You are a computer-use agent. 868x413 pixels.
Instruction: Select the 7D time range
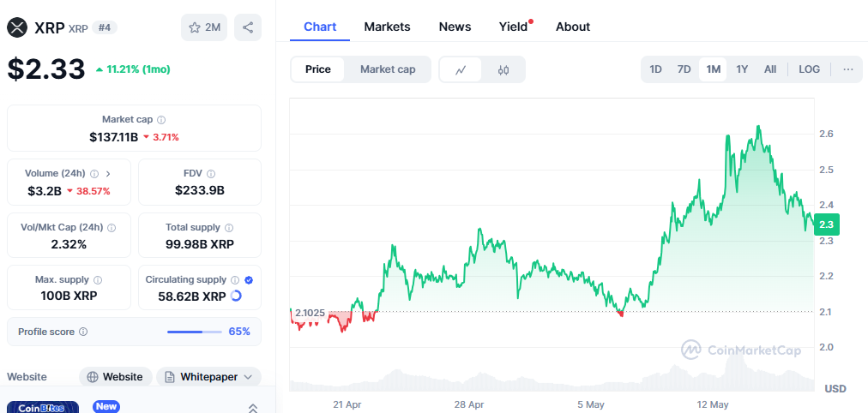coord(684,69)
